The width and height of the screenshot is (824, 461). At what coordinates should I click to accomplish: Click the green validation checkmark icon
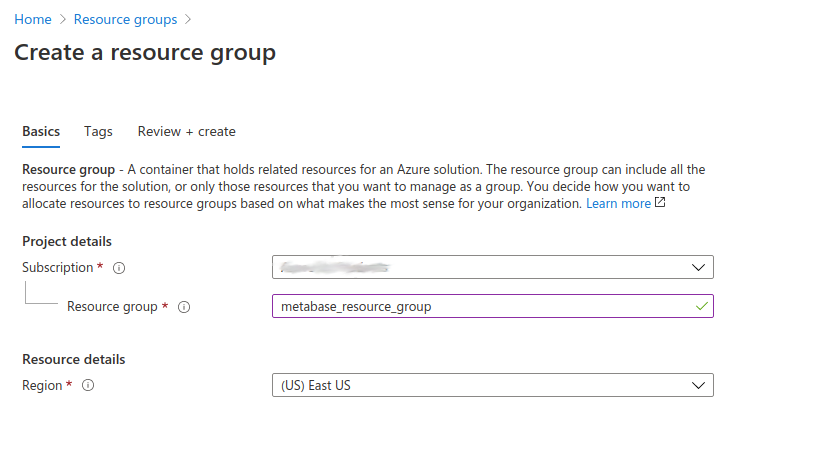[x=702, y=306]
